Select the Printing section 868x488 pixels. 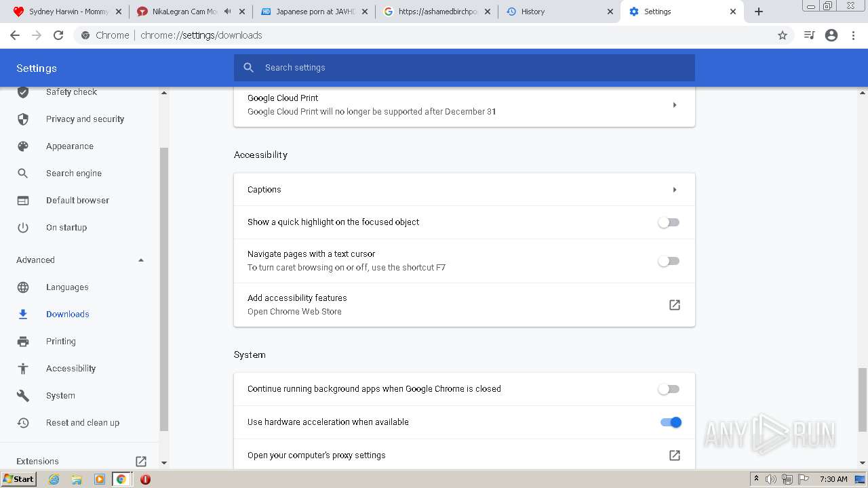61,342
